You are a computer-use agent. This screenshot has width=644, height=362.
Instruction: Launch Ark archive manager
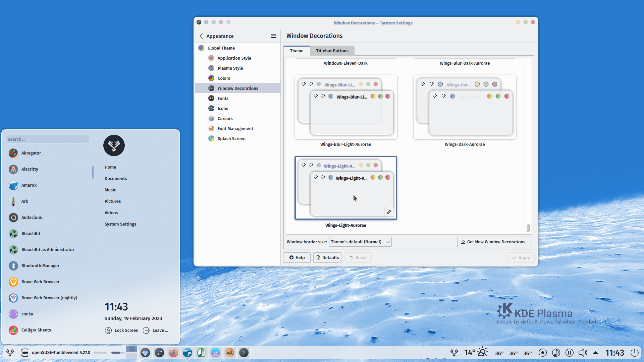(48, 201)
